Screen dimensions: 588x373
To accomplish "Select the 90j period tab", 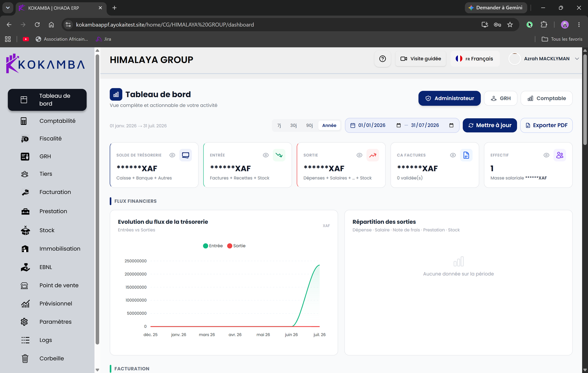I will click(309, 125).
